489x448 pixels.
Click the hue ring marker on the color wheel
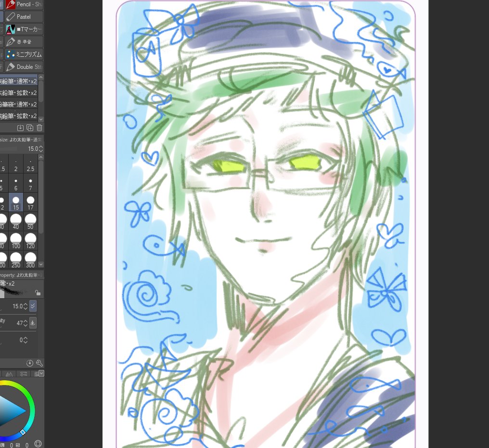click(23, 433)
